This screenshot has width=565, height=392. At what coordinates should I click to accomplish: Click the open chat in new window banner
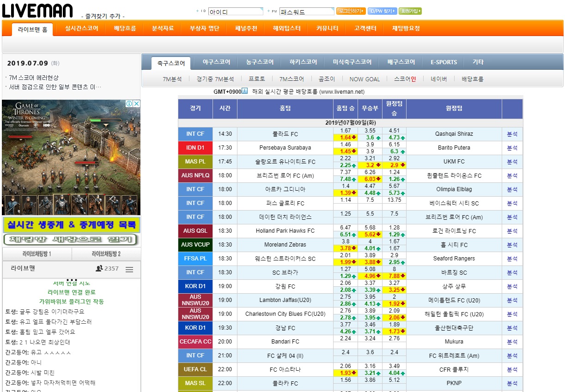(x=71, y=240)
